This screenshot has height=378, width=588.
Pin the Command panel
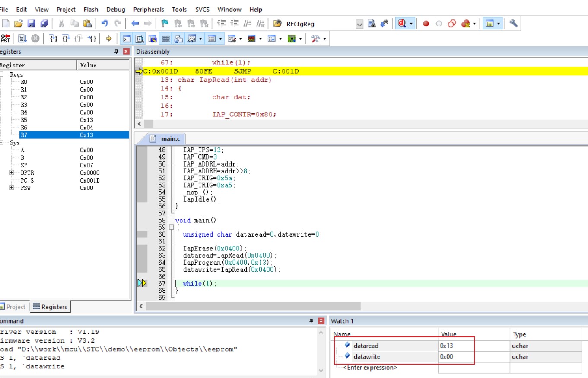pos(311,321)
